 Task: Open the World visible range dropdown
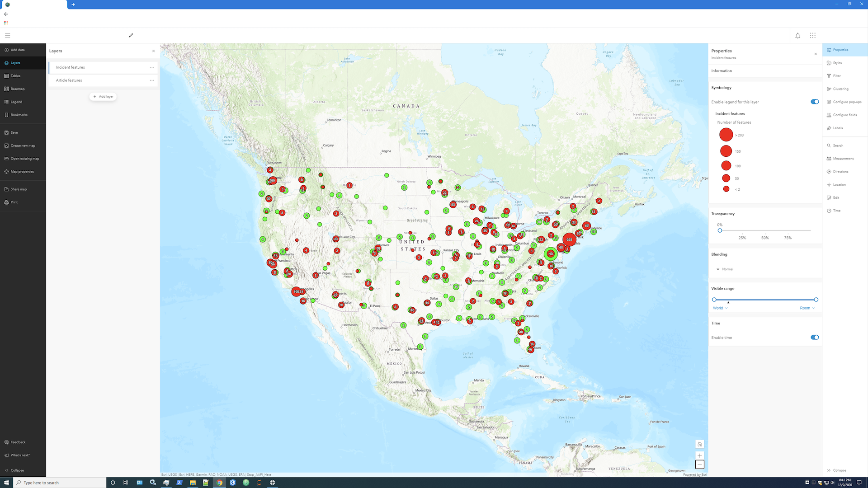pos(721,308)
